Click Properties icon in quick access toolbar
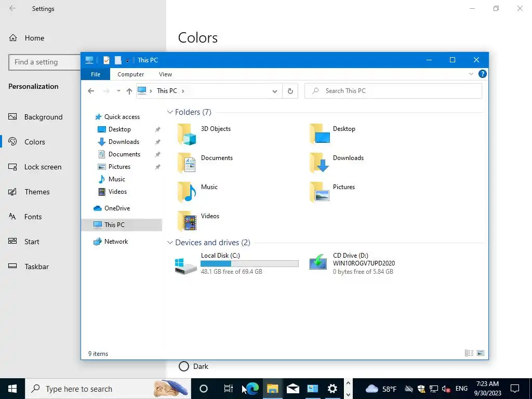532x399 pixels. click(x=107, y=60)
